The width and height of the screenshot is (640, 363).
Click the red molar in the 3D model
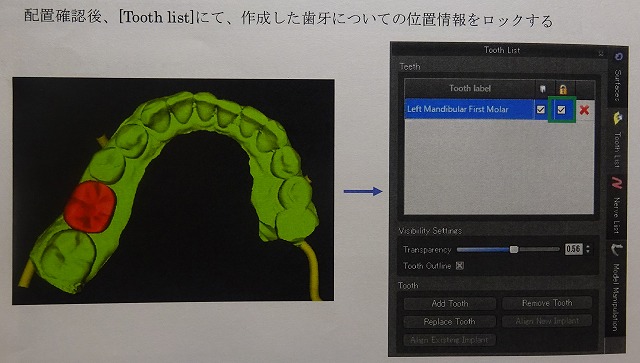tap(90, 207)
